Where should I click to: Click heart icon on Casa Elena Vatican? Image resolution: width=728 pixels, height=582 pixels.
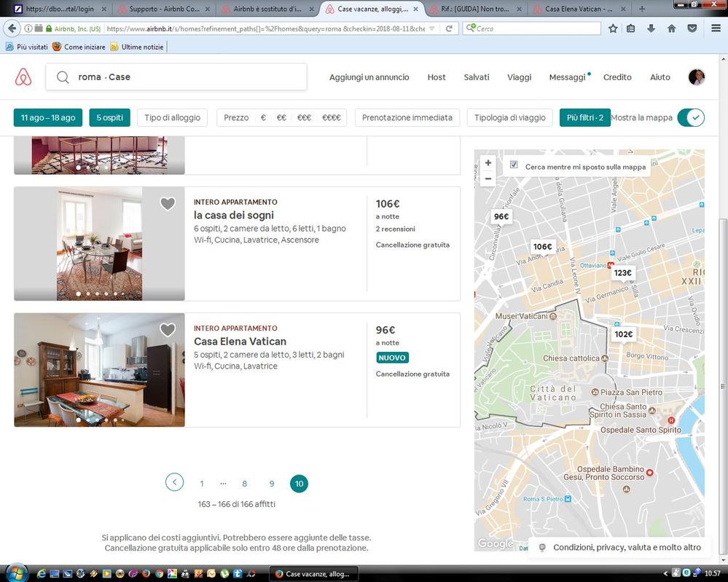coord(168,330)
